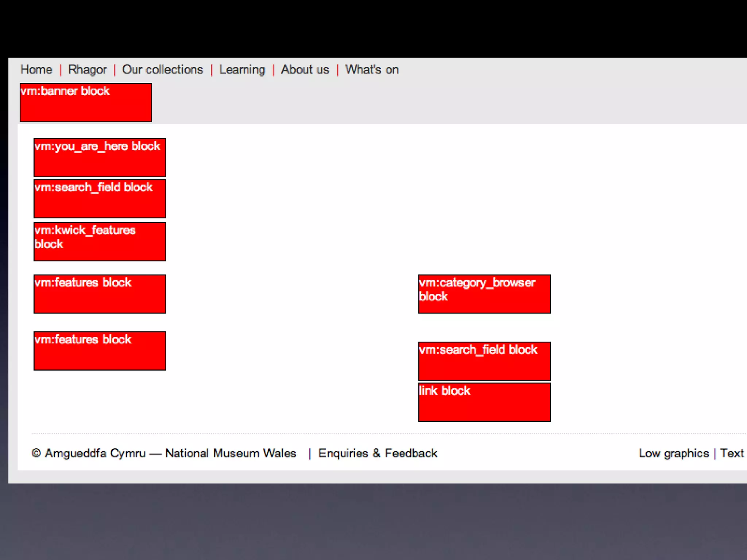Image resolution: width=747 pixels, height=560 pixels.
Task: Click Amgueddfa Cymru copyright text
Action: tap(95, 453)
